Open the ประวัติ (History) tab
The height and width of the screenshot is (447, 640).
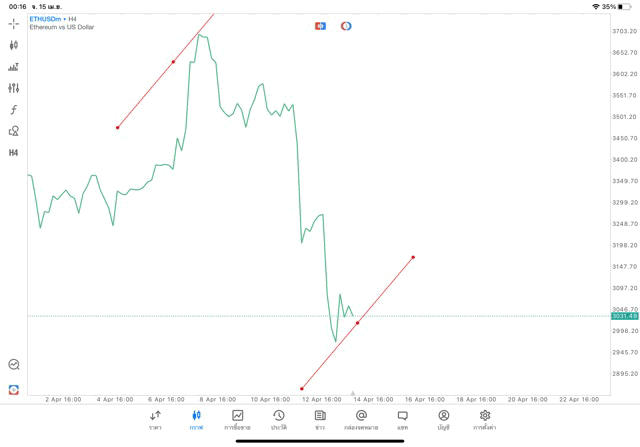(278, 419)
